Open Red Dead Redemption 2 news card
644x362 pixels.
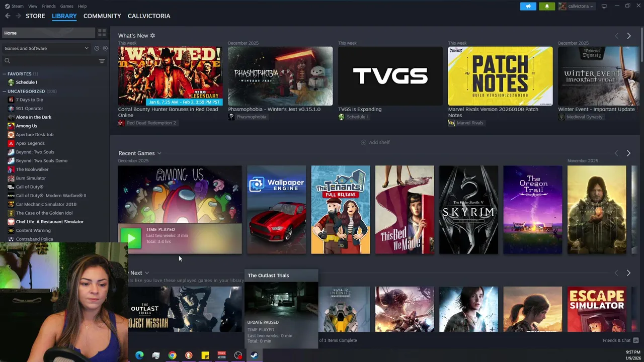pos(170,76)
